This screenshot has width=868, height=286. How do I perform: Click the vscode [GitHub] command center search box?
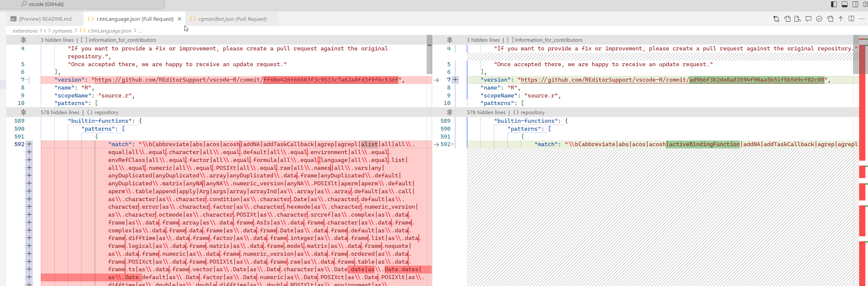[83, 4]
